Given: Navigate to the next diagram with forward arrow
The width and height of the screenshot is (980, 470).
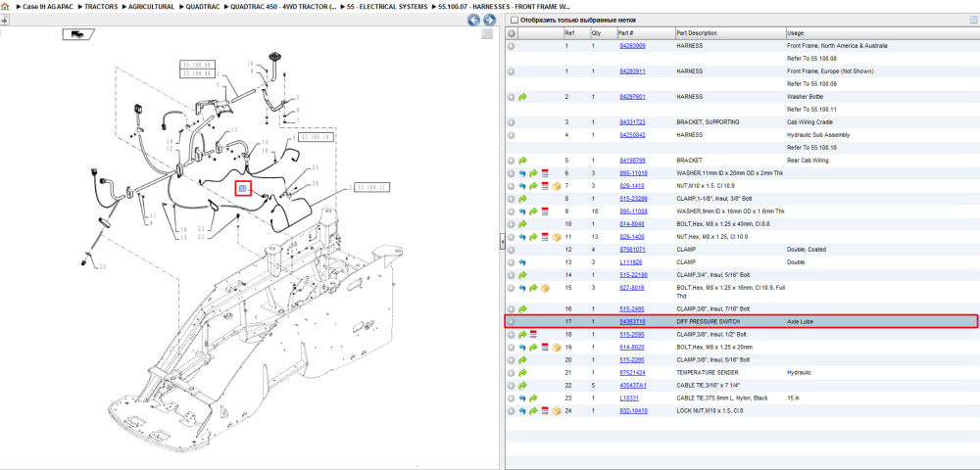Looking at the screenshot, I should pyautogui.click(x=489, y=20).
